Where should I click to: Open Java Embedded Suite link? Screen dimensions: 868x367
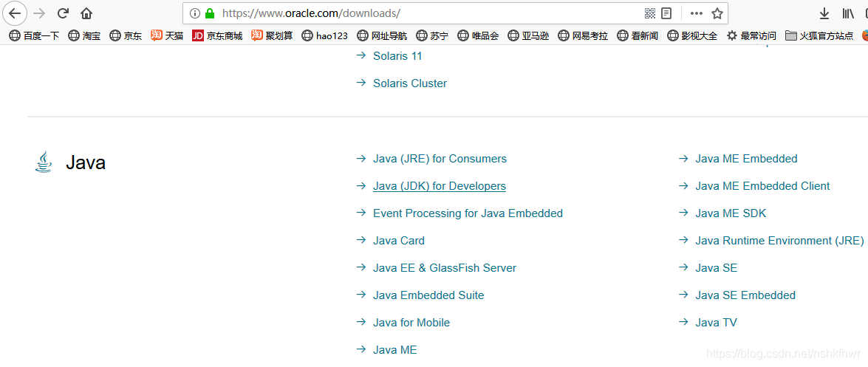pos(428,295)
